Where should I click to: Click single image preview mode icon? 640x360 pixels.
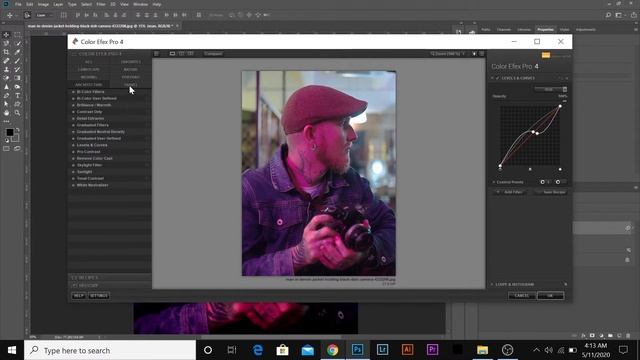(172, 53)
